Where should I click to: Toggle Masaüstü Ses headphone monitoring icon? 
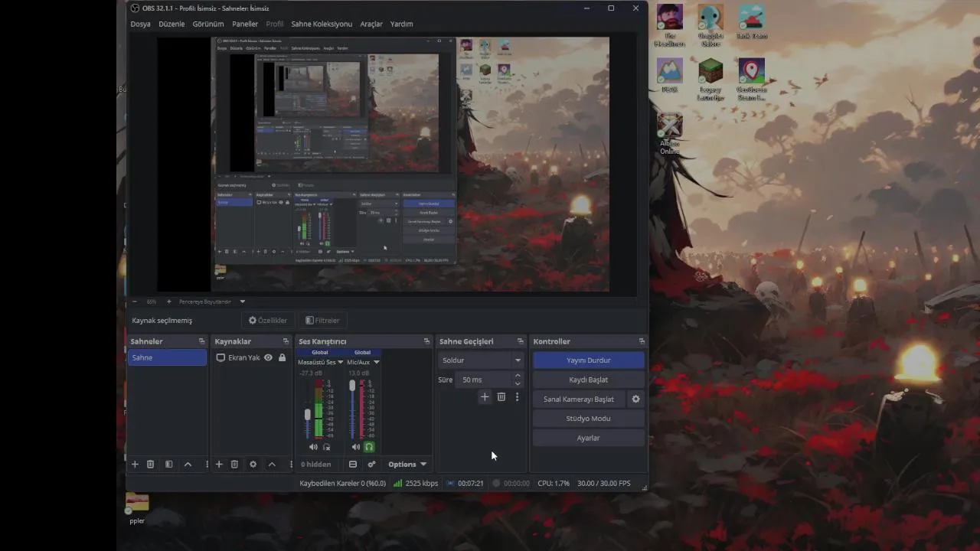point(326,447)
